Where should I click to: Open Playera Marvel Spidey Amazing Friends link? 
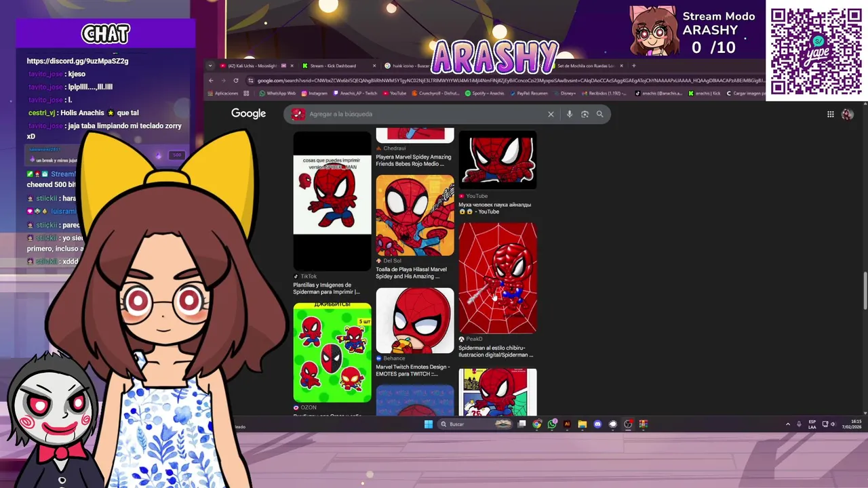point(413,160)
